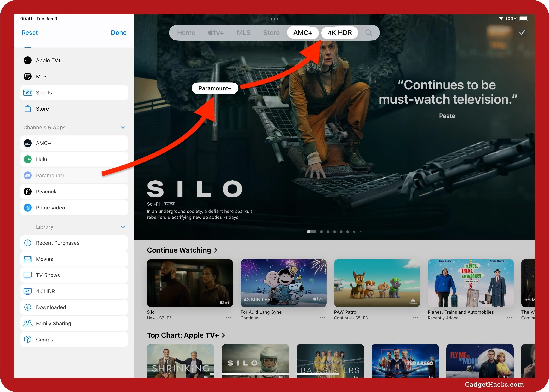
Task: Tap Done to finish editing
Action: point(118,33)
